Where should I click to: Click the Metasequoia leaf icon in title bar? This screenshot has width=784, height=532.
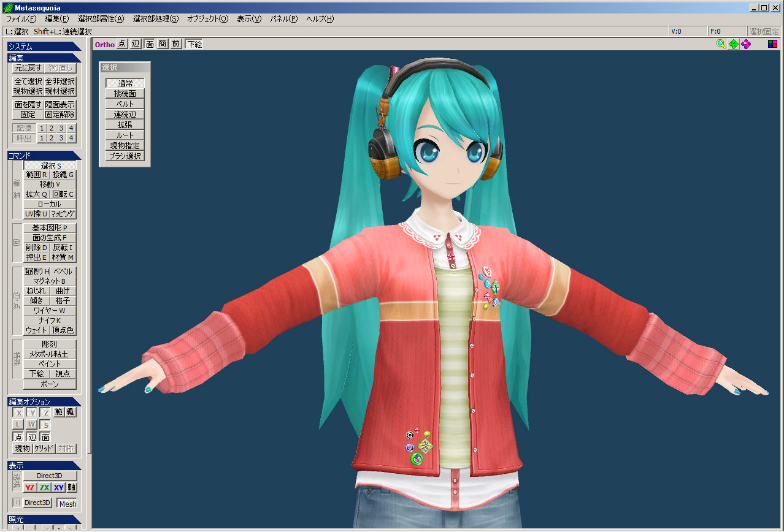[8, 8]
